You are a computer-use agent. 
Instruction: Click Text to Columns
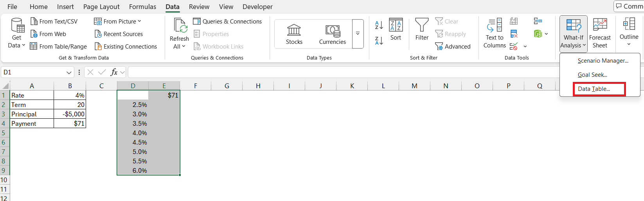(495, 33)
